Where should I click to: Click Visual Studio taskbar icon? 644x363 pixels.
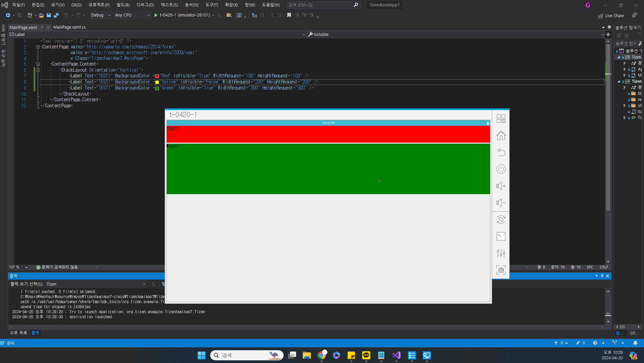point(396,355)
